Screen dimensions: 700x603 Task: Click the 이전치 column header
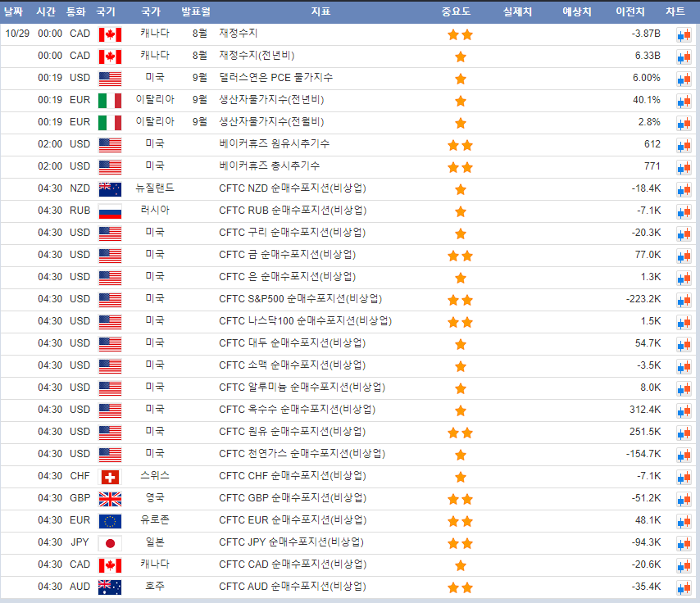point(630,11)
